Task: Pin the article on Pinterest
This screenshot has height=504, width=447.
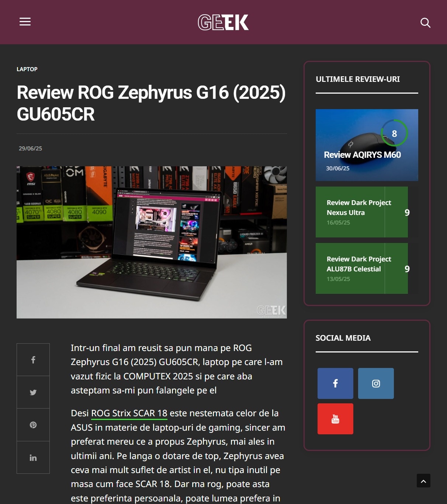Action: (33, 425)
